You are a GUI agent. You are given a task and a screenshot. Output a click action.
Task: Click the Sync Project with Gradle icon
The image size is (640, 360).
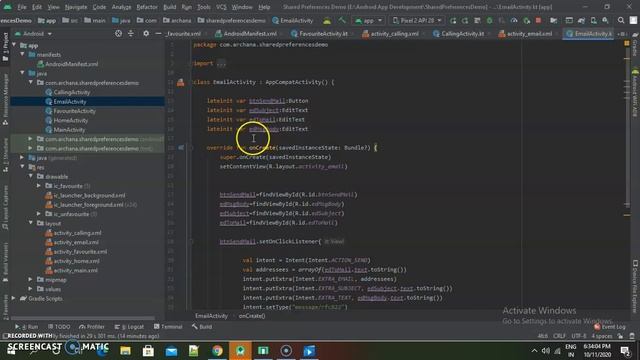(x=581, y=20)
